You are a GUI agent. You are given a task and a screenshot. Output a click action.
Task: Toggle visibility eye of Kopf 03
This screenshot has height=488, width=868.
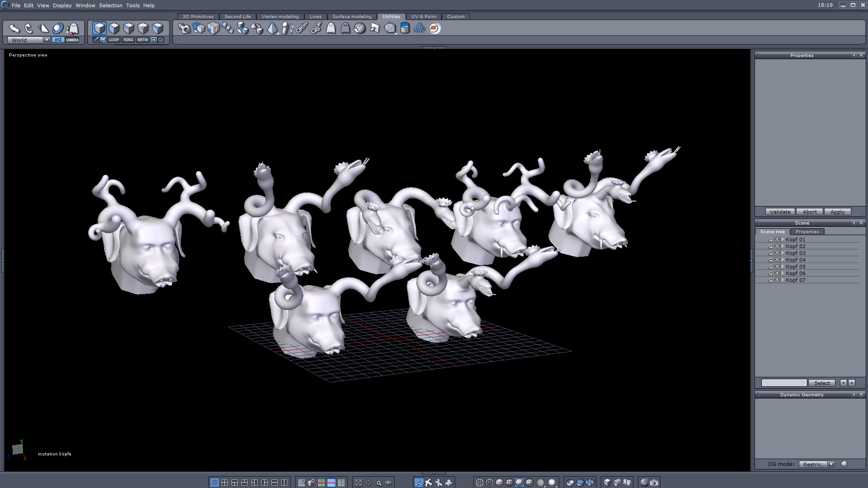point(777,253)
